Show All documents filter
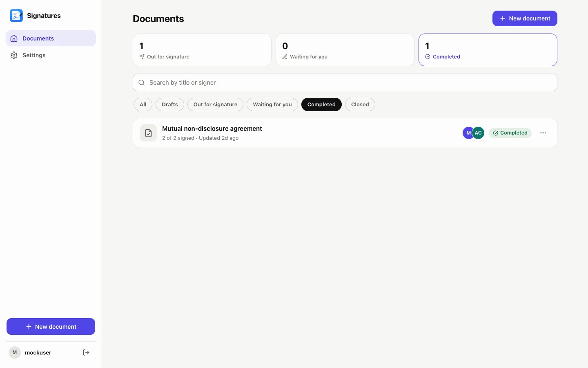The width and height of the screenshot is (588, 368). tap(143, 105)
